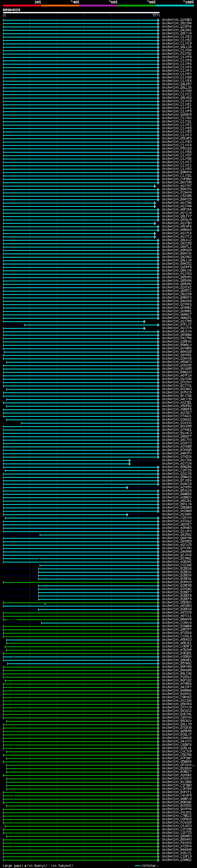This screenshot has height=868, width=197.
Task: Click the short alignment bar of UniRef100_A1X7B5
Action: tap(74, 321)
